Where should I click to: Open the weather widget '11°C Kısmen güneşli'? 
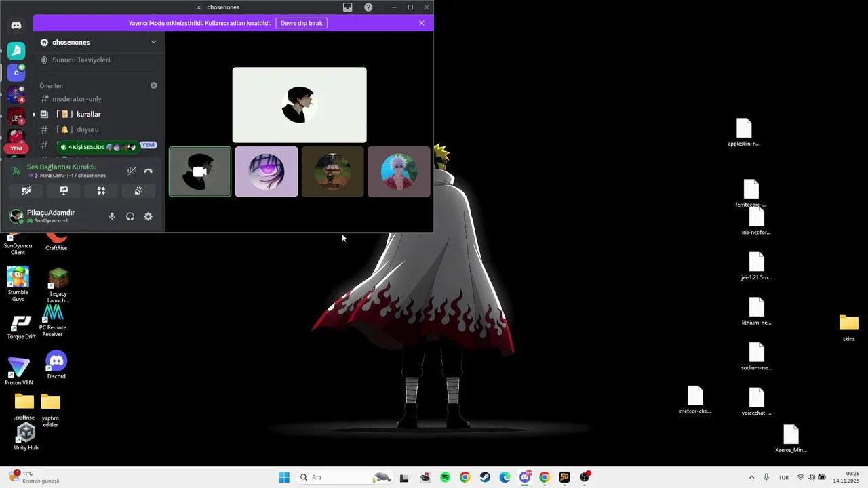34,477
